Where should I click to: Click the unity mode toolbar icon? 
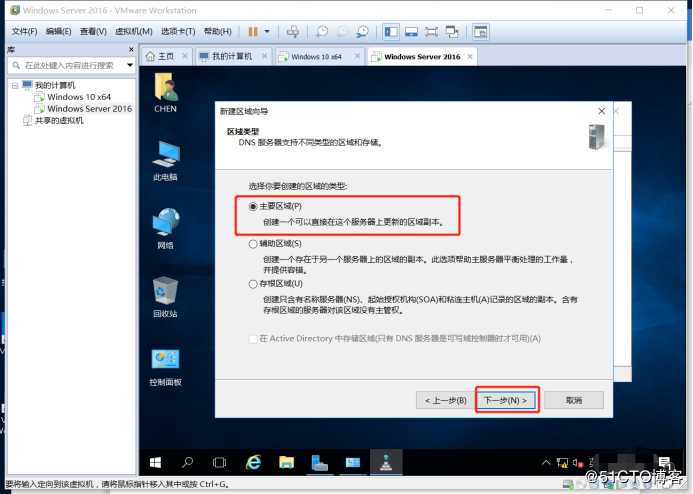point(452,32)
